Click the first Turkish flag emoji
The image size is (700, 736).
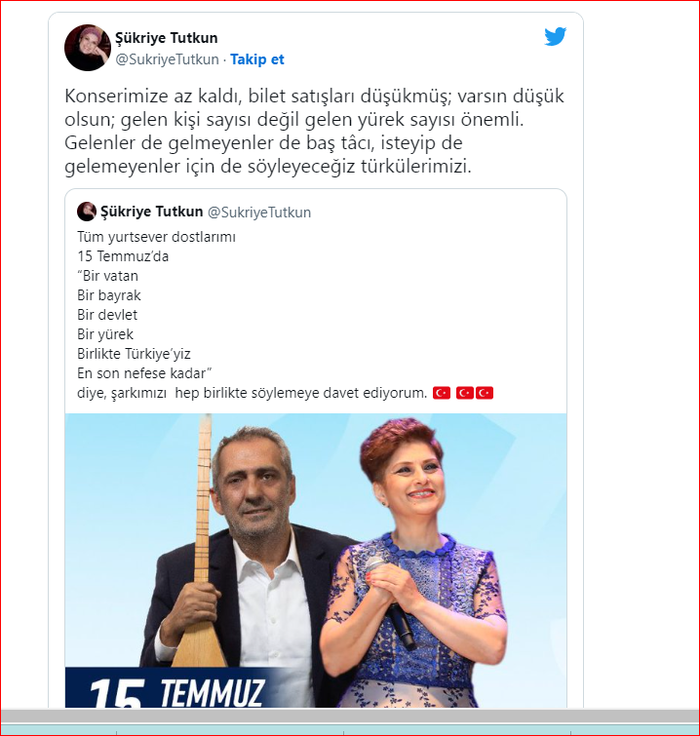(x=442, y=393)
